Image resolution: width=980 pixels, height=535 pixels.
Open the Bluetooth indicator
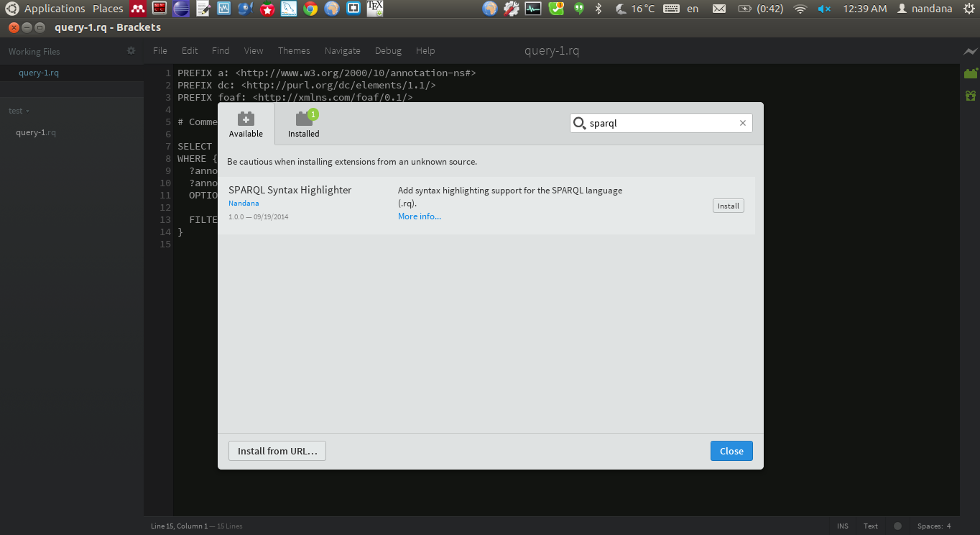click(598, 9)
